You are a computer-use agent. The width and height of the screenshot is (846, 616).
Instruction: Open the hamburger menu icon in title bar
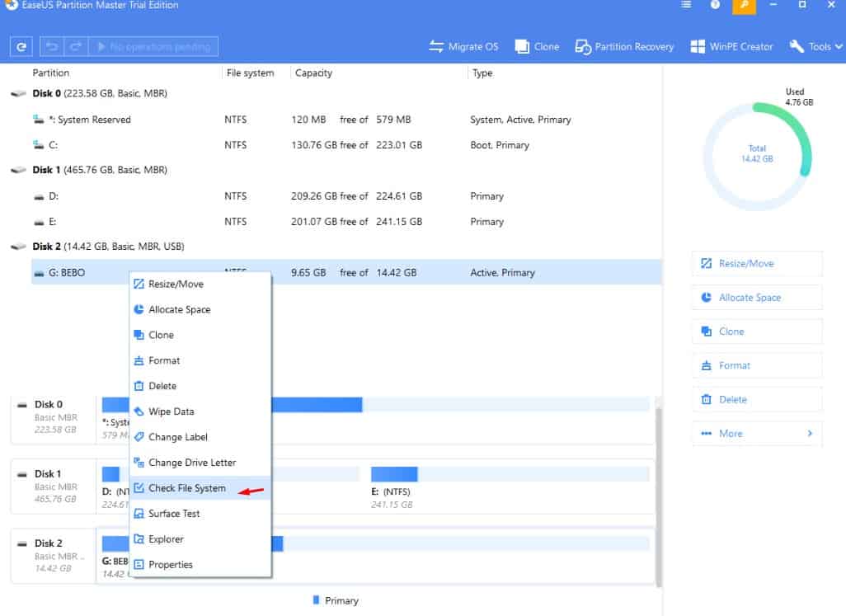[x=686, y=5]
